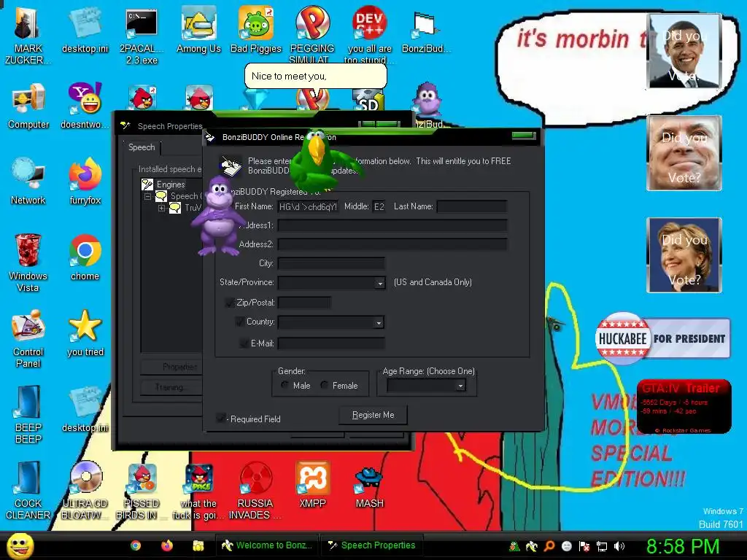Switch to the Speech tab
Screen dimensions: 747x560
[x=142, y=147]
